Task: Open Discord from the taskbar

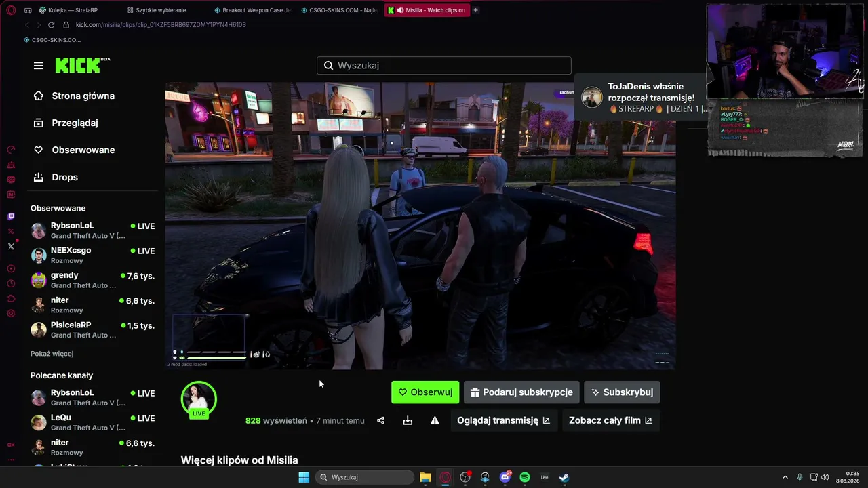Action: [505, 477]
